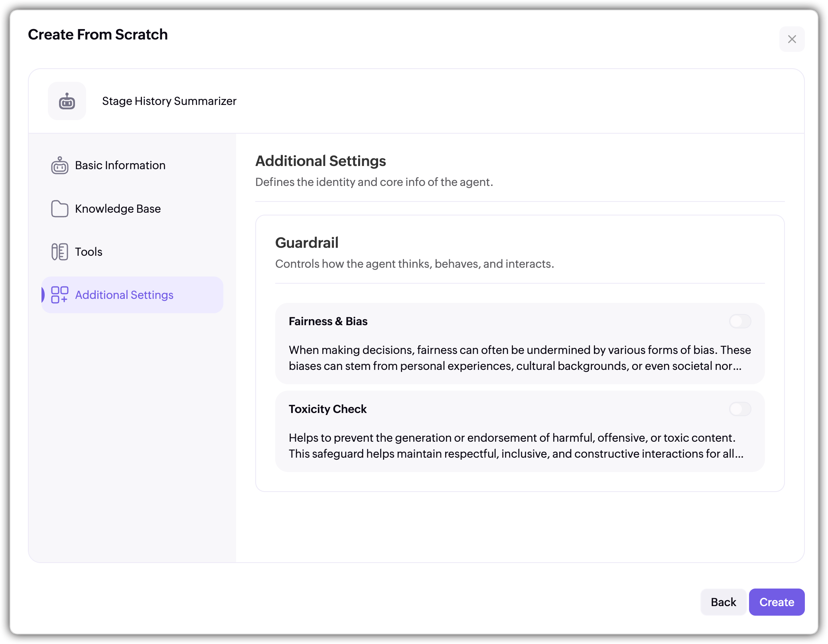Click the Additional Settings grid-plus icon

point(59,295)
